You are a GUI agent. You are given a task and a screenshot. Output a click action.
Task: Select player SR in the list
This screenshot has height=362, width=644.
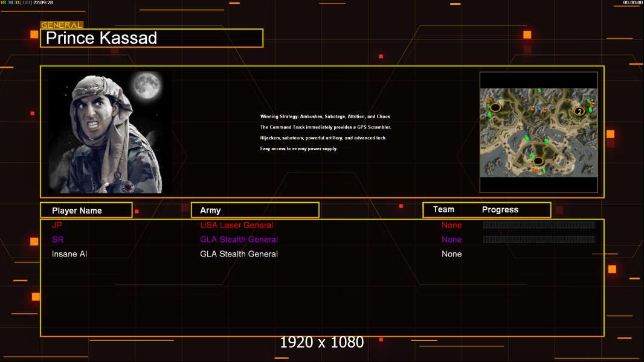pos(57,240)
